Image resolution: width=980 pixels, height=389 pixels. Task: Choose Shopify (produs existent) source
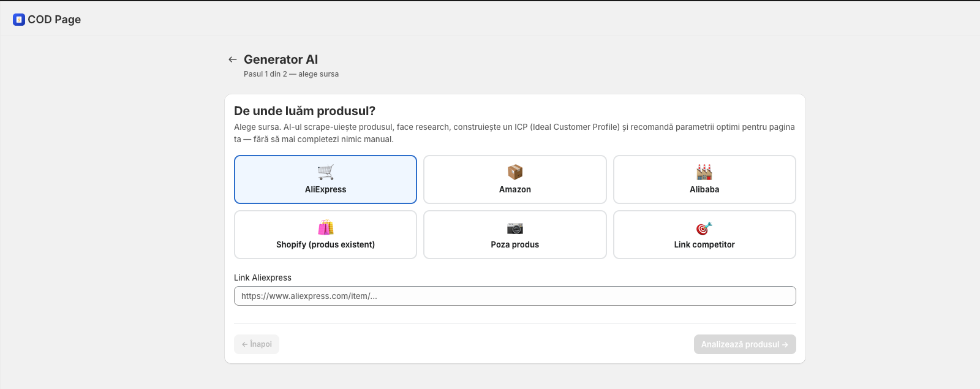click(x=325, y=235)
